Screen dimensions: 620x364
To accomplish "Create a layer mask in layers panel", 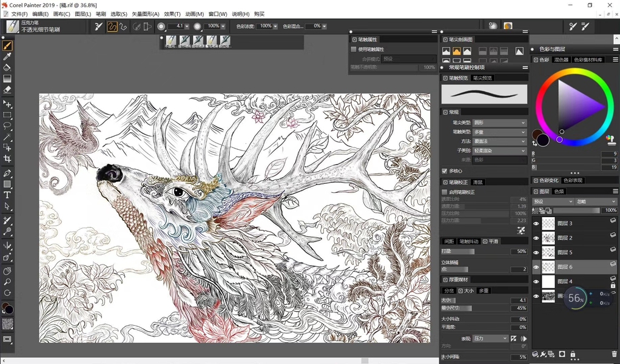I will click(562, 354).
